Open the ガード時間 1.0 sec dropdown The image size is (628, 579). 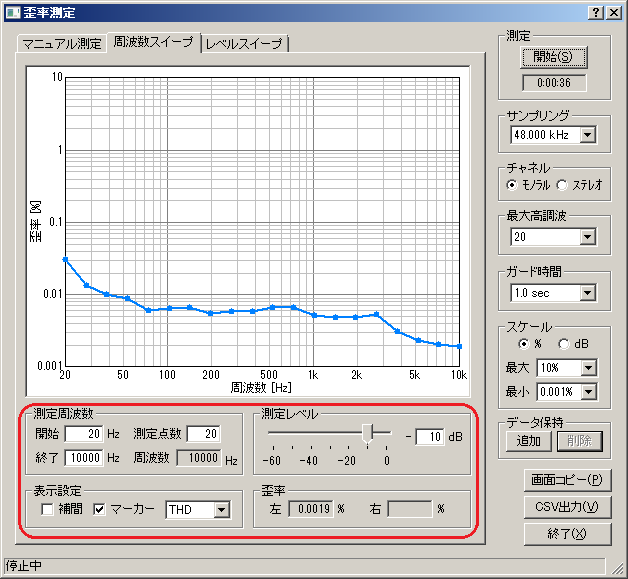point(588,293)
